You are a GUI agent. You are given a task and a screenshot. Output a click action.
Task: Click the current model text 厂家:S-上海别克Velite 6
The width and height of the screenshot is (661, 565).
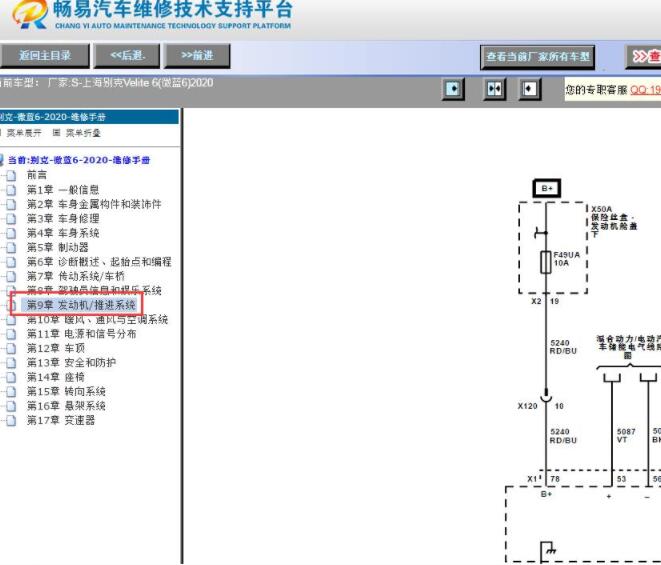coord(131,83)
